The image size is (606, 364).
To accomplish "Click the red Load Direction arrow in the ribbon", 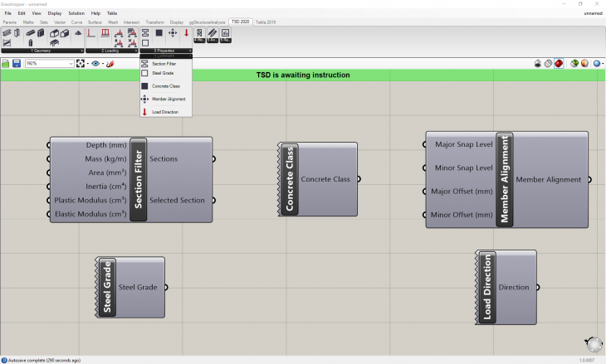I will pyautogui.click(x=186, y=33).
